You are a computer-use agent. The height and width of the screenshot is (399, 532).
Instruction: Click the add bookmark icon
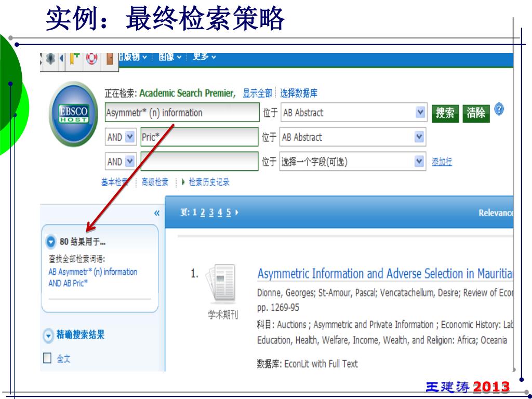pos(75,59)
